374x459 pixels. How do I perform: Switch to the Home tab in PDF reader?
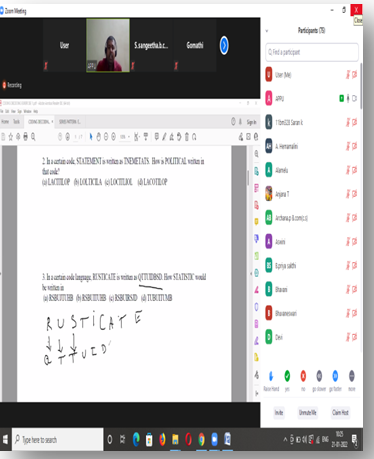(5, 122)
